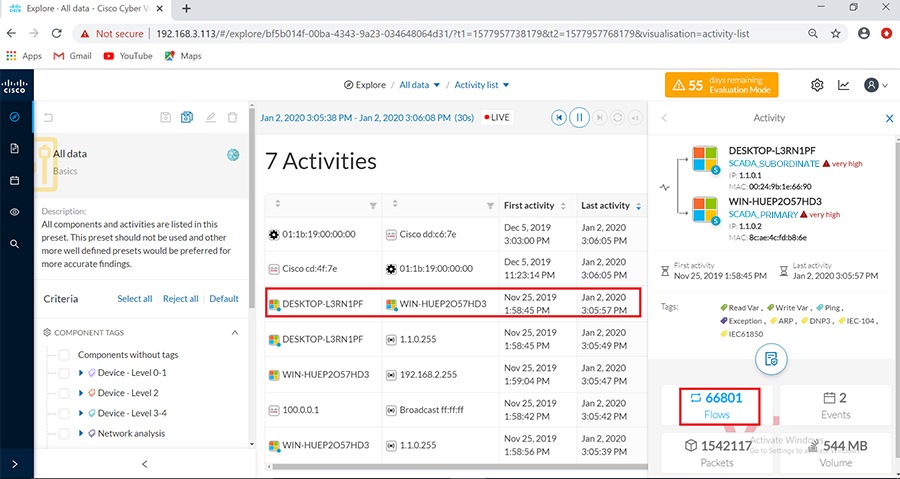Click the loop refresh playback button
The height and width of the screenshot is (479, 900).
pyautogui.click(x=617, y=118)
